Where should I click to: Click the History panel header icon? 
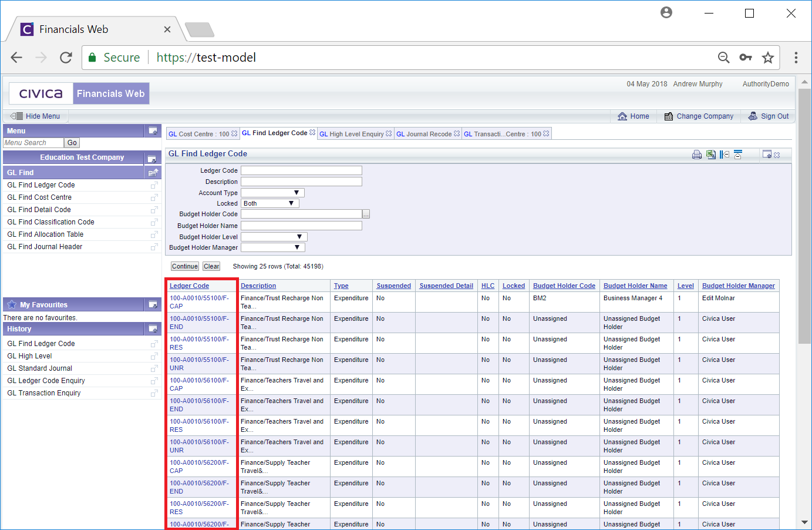(153, 329)
